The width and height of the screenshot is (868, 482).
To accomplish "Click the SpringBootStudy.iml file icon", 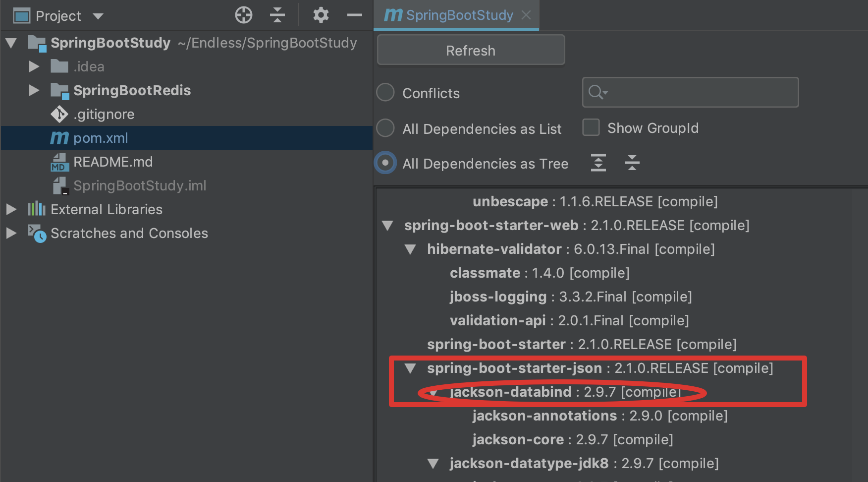I will click(60, 186).
